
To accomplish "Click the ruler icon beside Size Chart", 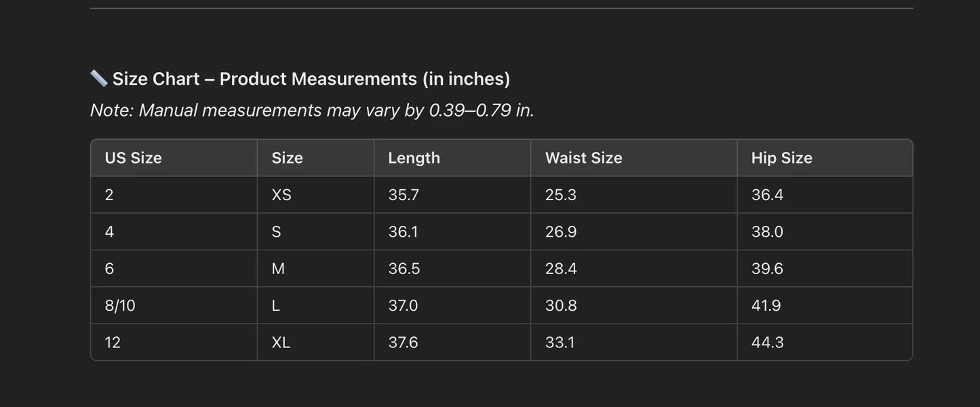I will [98, 79].
